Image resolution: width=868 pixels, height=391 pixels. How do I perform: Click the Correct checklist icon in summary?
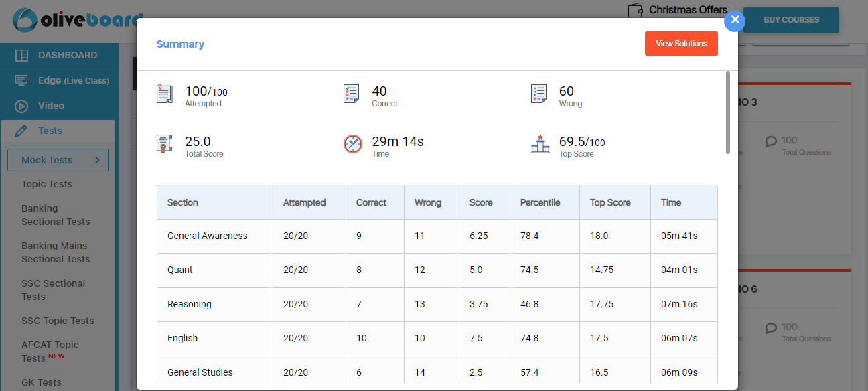(351, 94)
